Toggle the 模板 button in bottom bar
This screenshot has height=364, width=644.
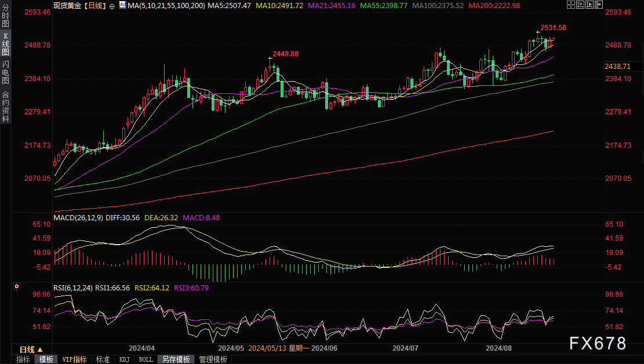coord(46,359)
